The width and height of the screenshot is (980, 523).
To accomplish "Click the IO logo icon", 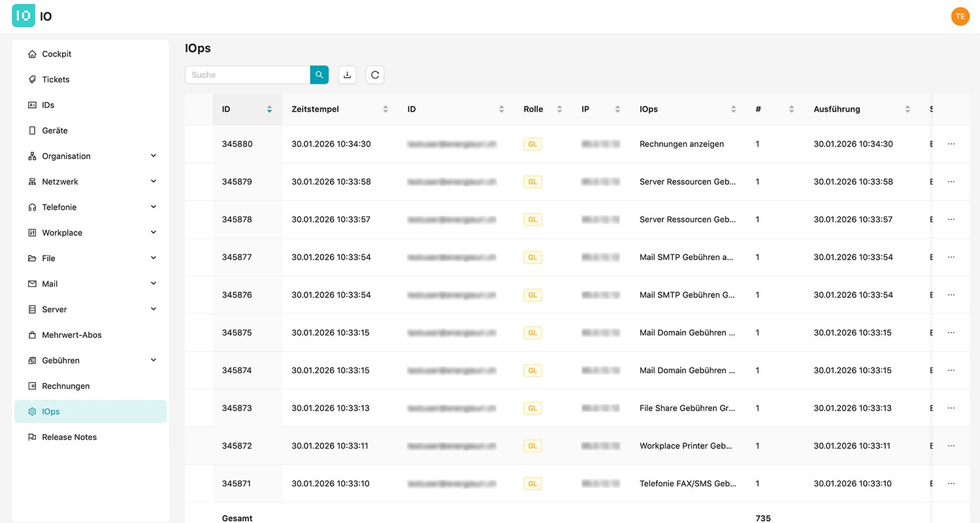I will 24,16.
